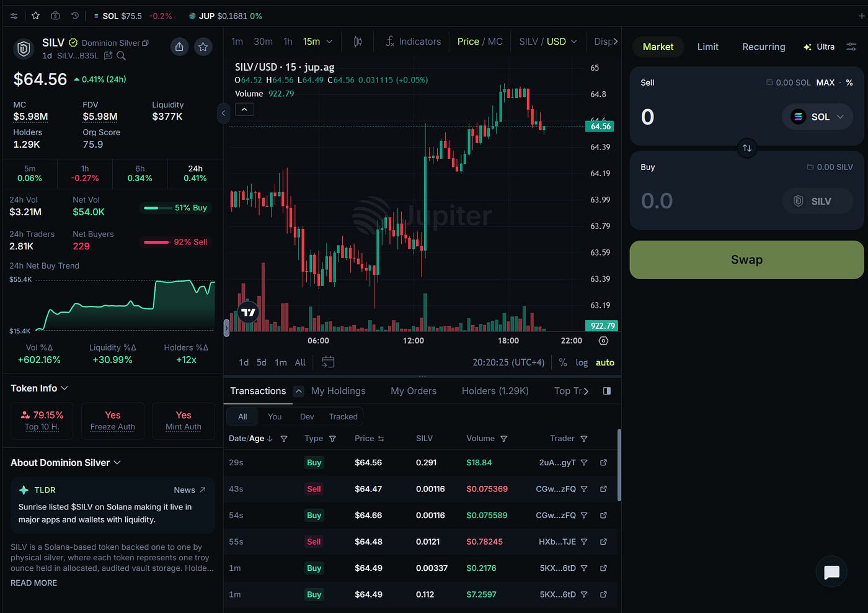Image resolution: width=868 pixels, height=613 pixels.
Task: Favorite SILV with the star button
Action: 203,47
